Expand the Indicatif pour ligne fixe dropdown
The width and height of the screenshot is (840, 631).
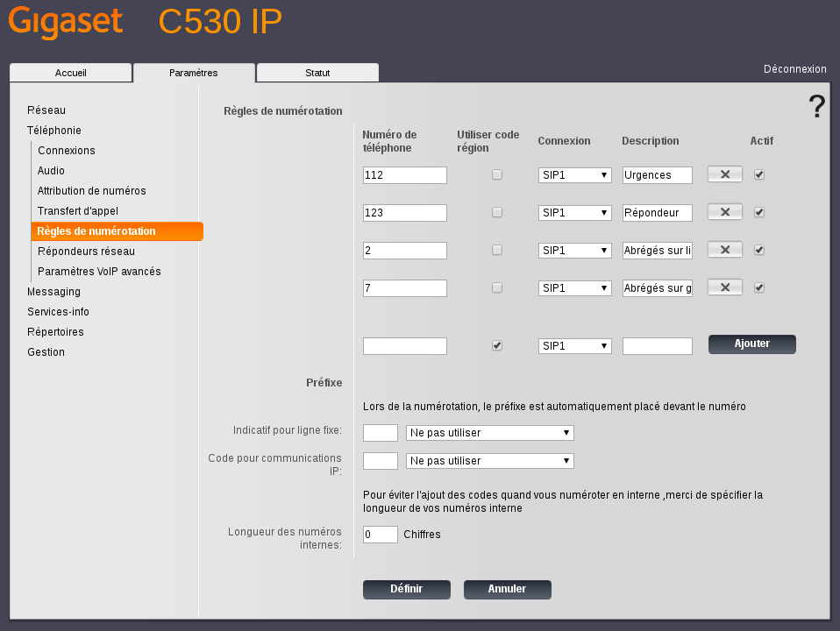point(490,433)
